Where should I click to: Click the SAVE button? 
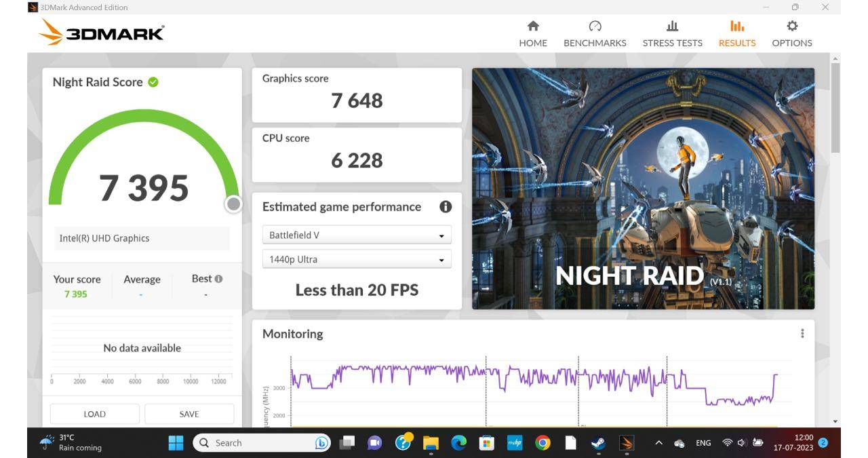coord(189,414)
